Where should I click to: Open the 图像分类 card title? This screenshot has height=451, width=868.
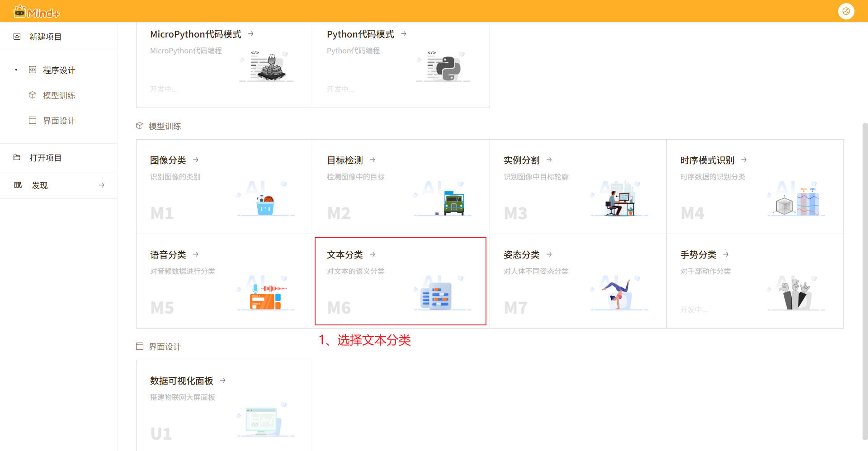point(168,160)
